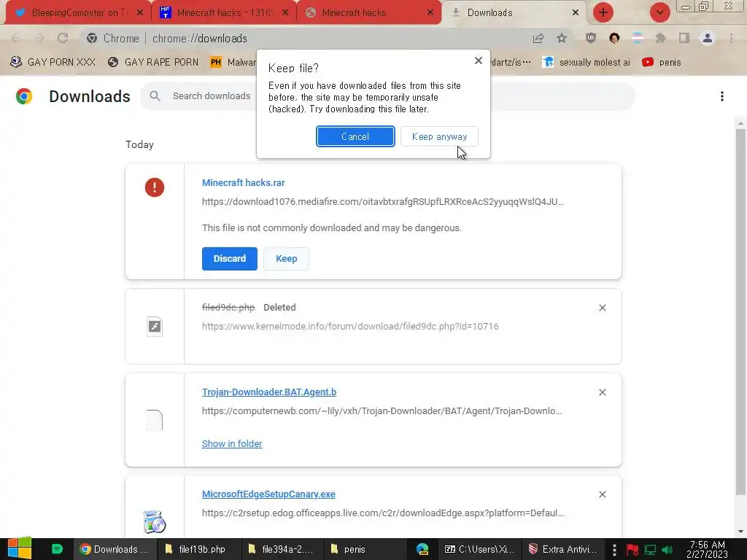747x560 pixels.
Task: Click the installer icon for MicrosoftEdgeSetupCanary.exe
Action: (x=155, y=521)
